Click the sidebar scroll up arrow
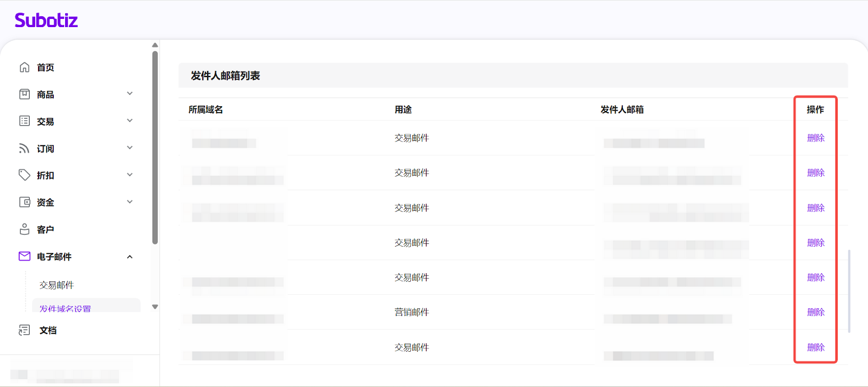Screen dimensions: 868x387 coord(155,45)
